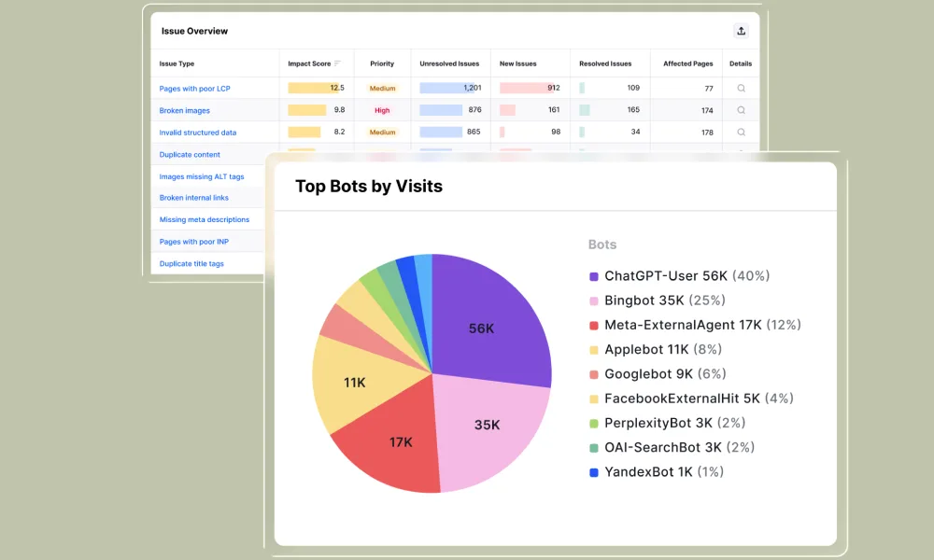Click the Bots legend heading
Screen dimensions: 934x560
tap(602, 245)
